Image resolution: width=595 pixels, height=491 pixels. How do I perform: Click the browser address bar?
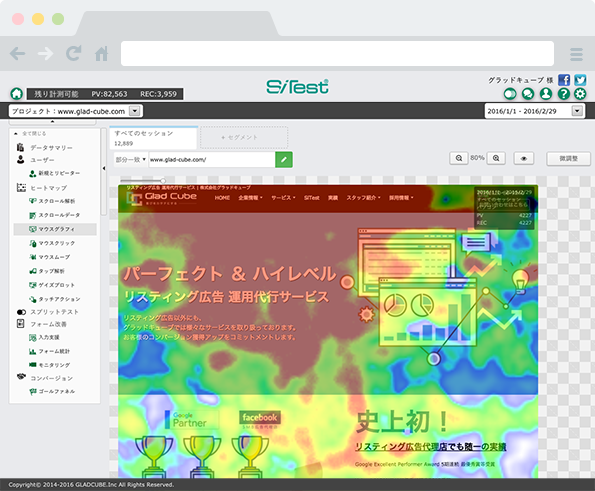[337, 54]
